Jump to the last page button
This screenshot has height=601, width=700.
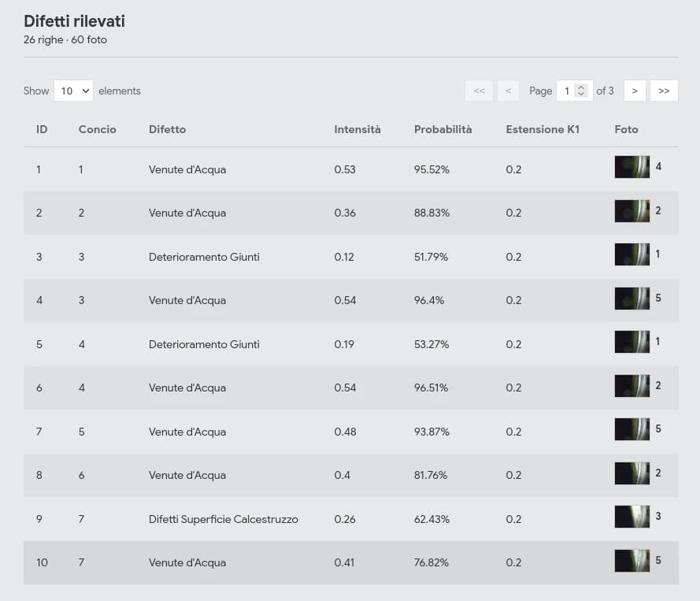click(664, 91)
